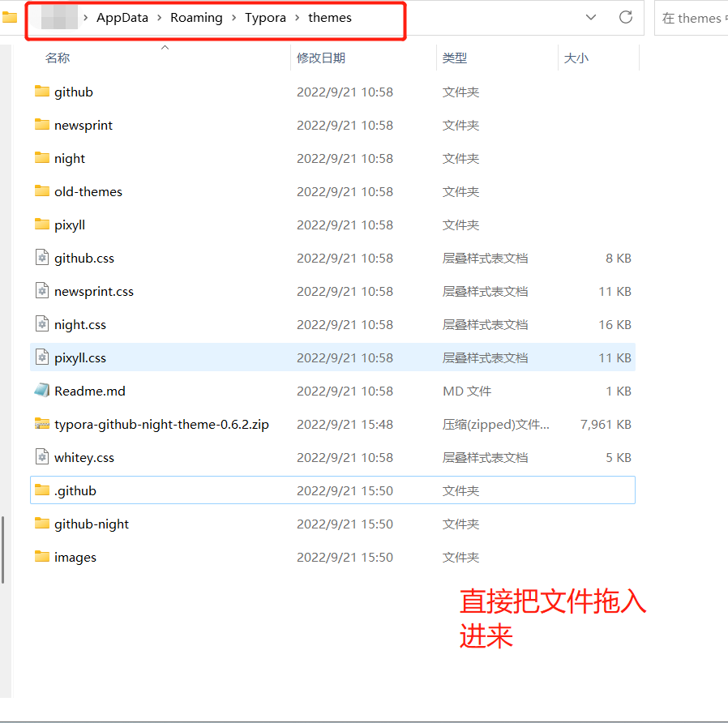Click the MD 文件 type cell
Viewport: 728px width, 723px height.
point(467,391)
